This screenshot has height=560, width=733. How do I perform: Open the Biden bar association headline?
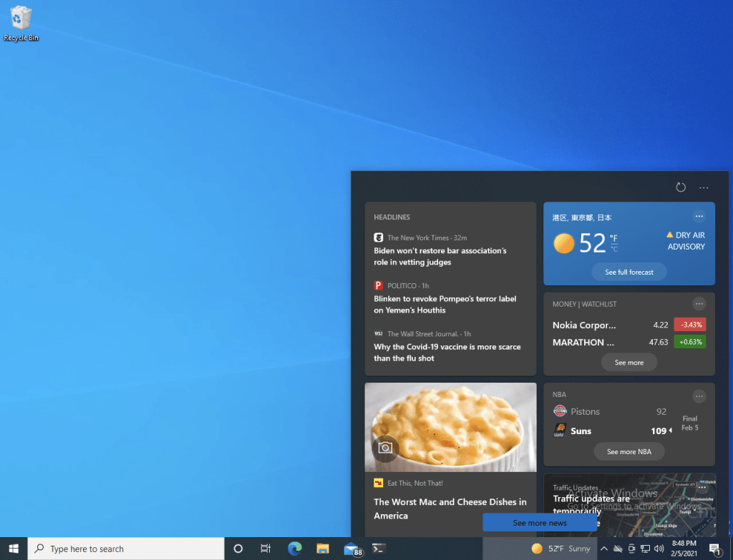point(440,257)
